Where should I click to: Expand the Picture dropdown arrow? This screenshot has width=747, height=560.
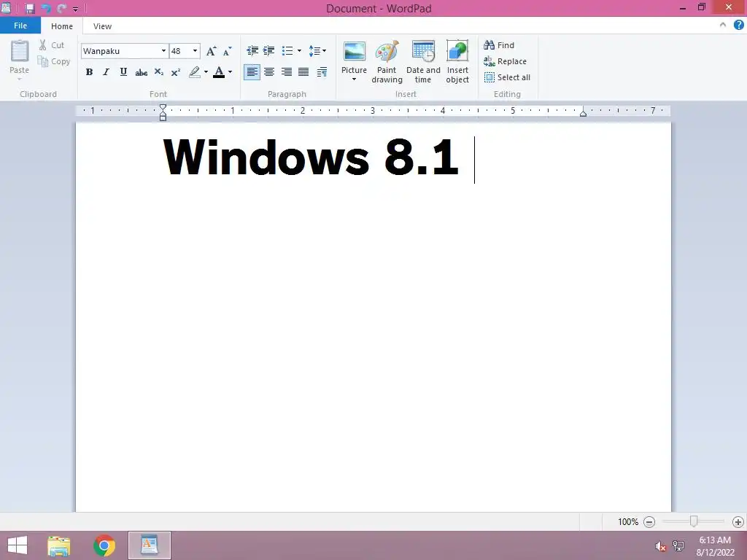[354, 79]
